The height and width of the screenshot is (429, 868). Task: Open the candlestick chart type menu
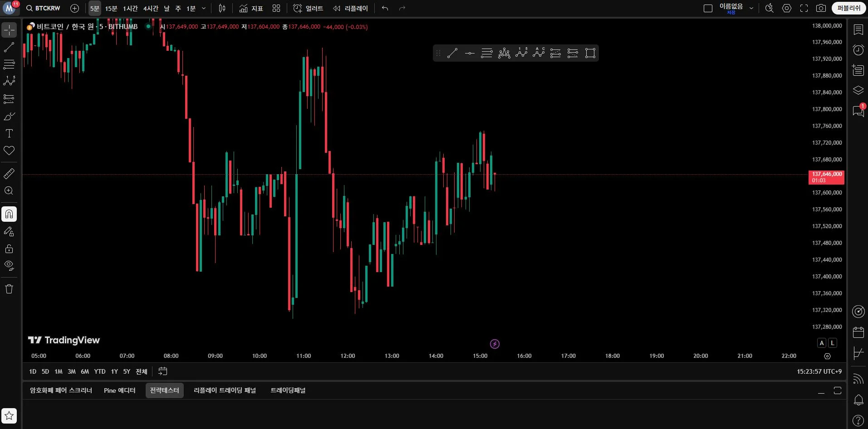[222, 8]
